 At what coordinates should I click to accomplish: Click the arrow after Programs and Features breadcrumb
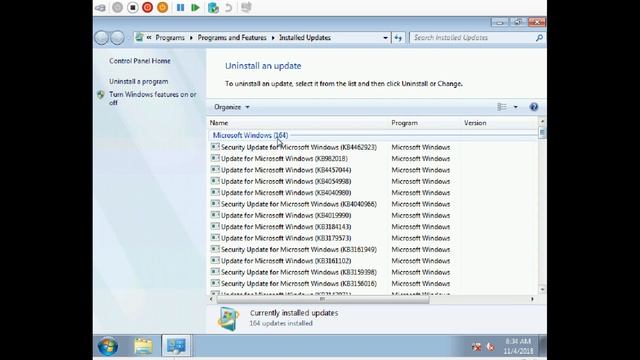(x=273, y=38)
